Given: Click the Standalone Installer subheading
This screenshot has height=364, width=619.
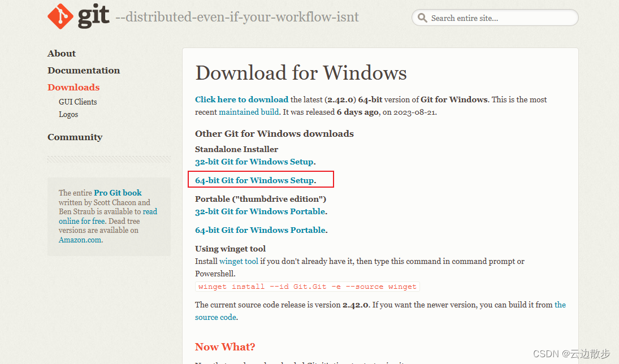Looking at the screenshot, I should tap(236, 149).
